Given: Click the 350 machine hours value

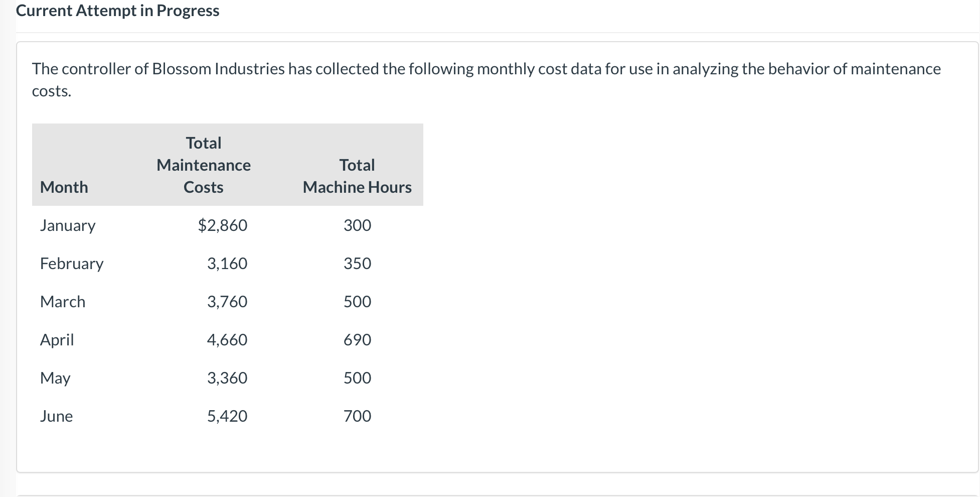Looking at the screenshot, I should 357,264.
